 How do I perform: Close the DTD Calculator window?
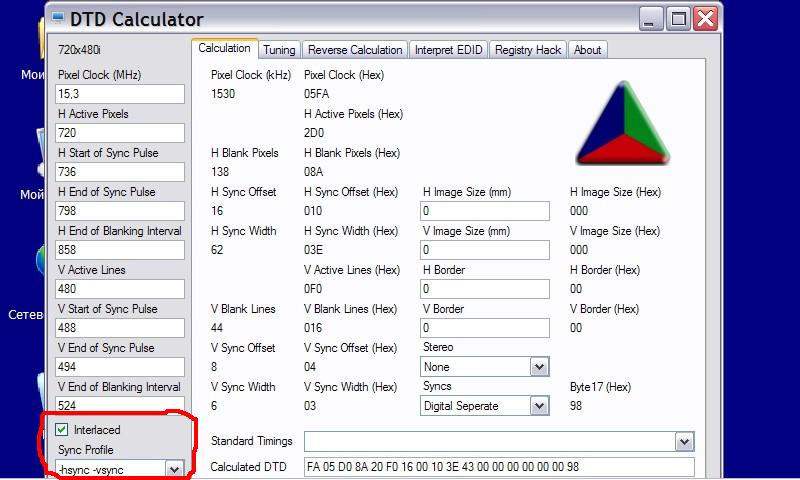point(706,19)
